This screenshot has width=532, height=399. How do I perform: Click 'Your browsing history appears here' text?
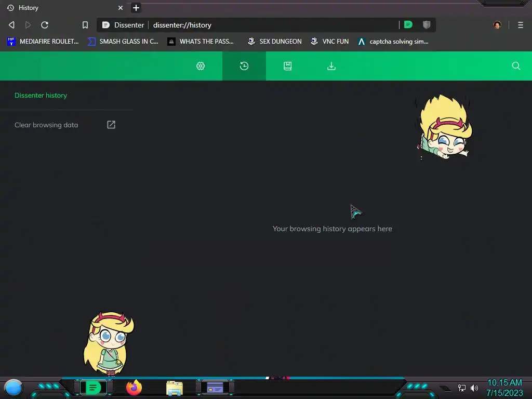(332, 229)
